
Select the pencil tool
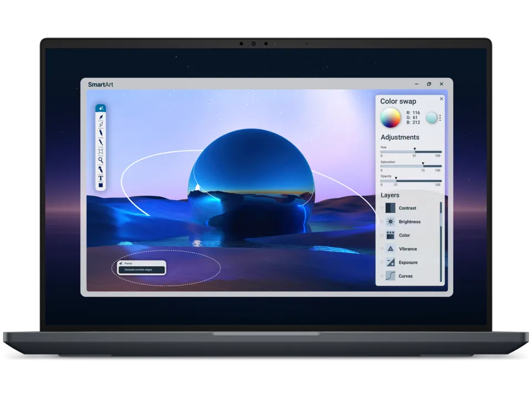click(101, 132)
